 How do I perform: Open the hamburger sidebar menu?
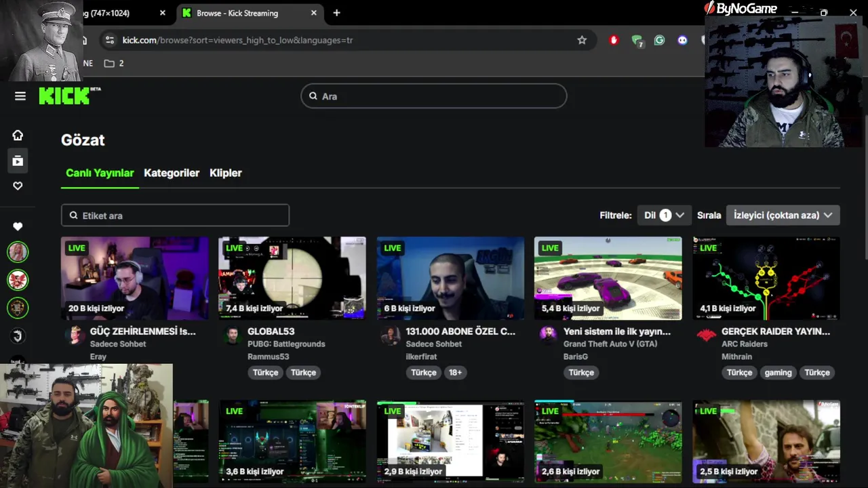coord(20,96)
